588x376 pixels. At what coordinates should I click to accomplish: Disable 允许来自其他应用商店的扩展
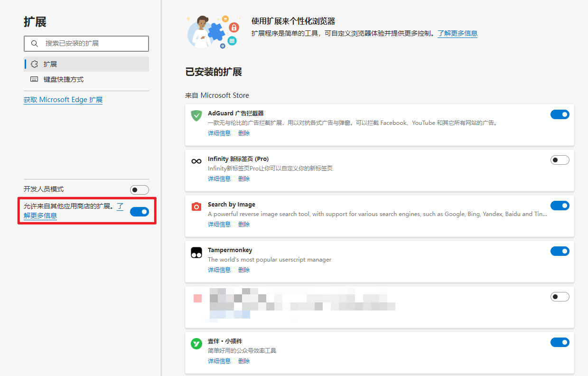[x=140, y=212]
